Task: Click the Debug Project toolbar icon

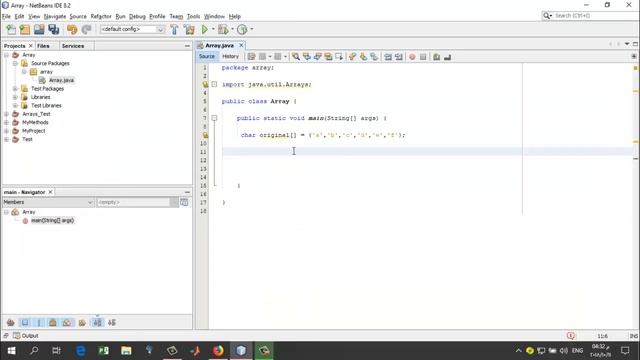Action: (223, 29)
